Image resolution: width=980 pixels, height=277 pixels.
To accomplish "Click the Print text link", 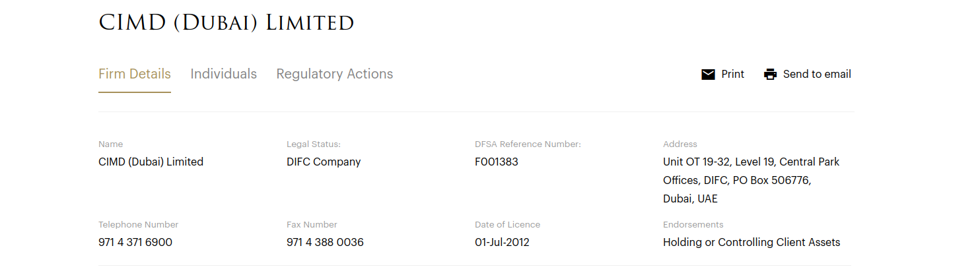I will 732,74.
